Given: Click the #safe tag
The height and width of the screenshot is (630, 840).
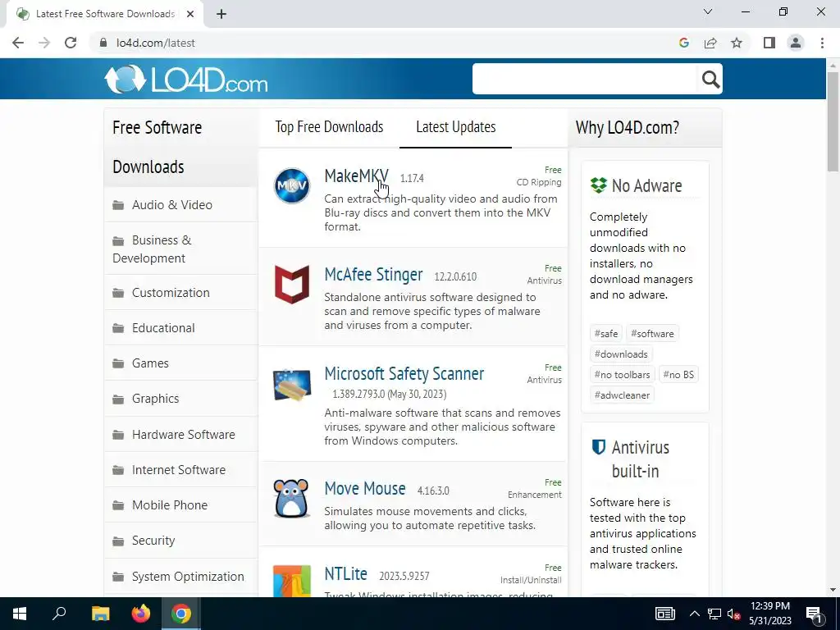Looking at the screenshot, I should (606, 333).
